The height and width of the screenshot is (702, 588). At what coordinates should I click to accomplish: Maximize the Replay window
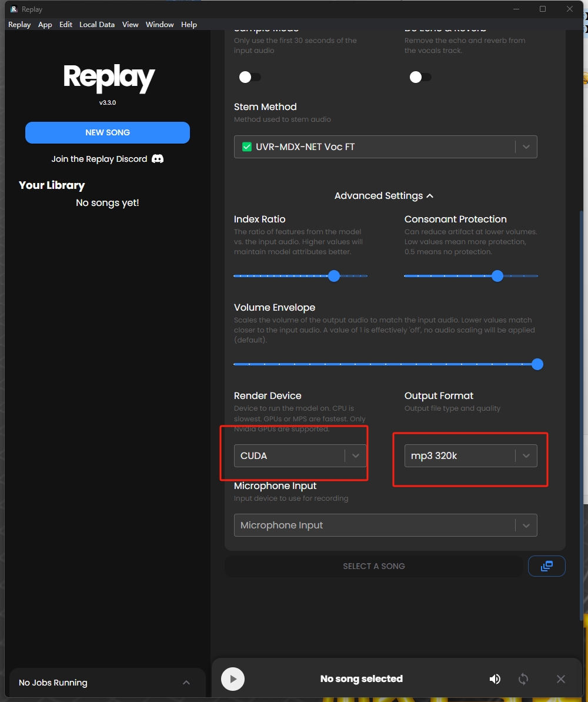[x=543, y=9]
